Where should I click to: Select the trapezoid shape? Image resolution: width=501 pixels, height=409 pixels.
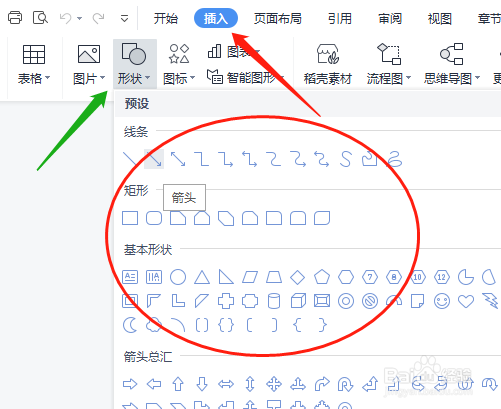click(x=274, y=277)
